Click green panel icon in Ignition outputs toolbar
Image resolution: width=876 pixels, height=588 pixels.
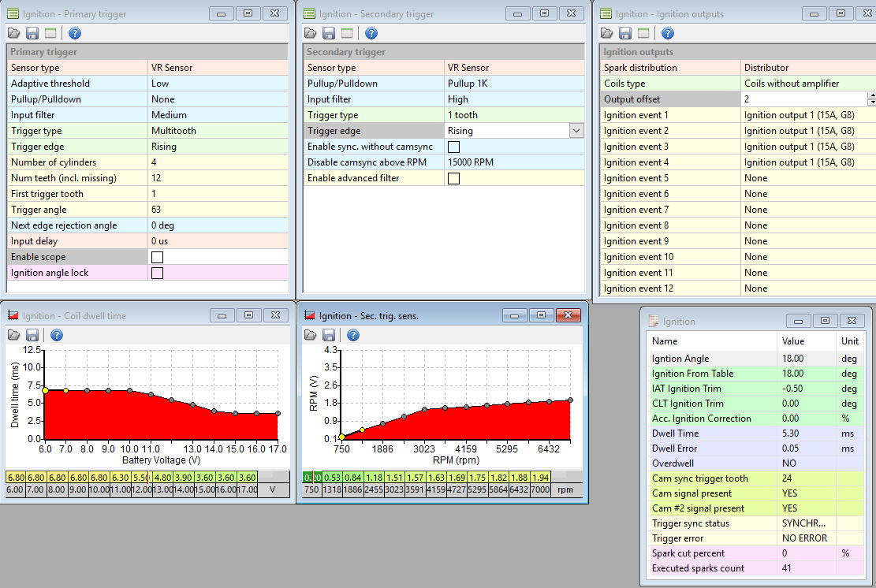(643, 33)
